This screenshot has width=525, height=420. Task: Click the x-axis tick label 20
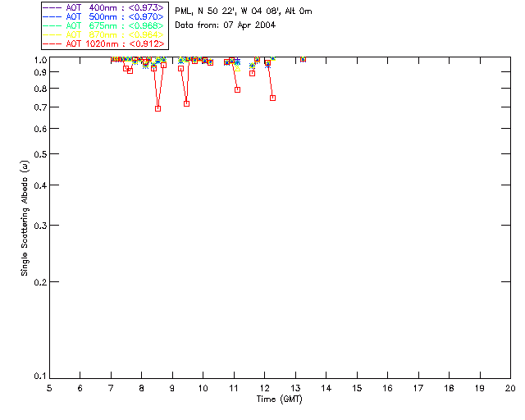click(510, 389)
